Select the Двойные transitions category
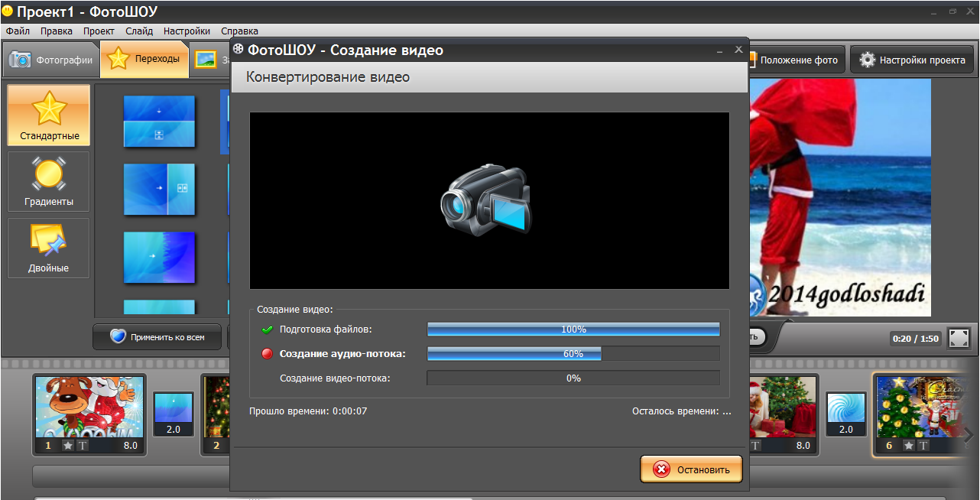The height and width of the screenshot is (500, 980). pyautogui.click(x=49, y=248)
